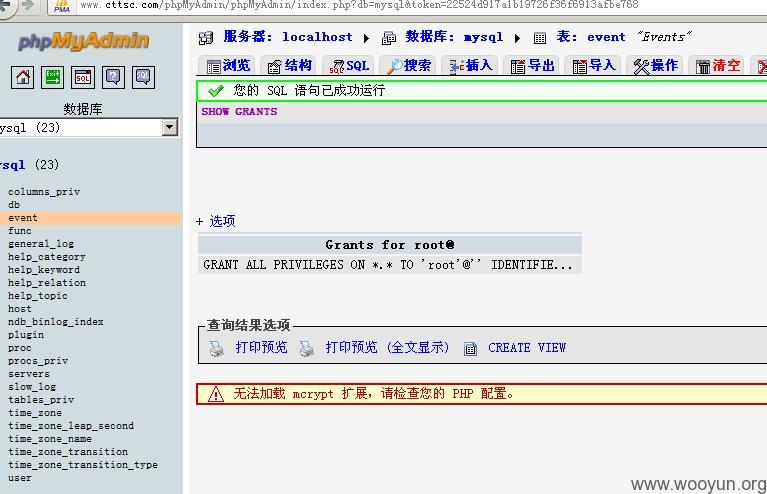The height and width of the screenshot is (494, 767).
Task: Click the table icon beside event
Action: (540, 38)
